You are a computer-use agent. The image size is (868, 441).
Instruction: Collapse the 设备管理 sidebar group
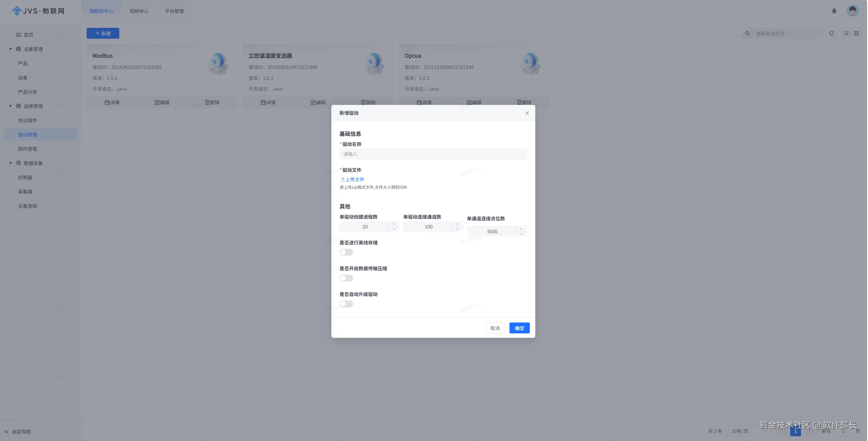tap(11, 49)
